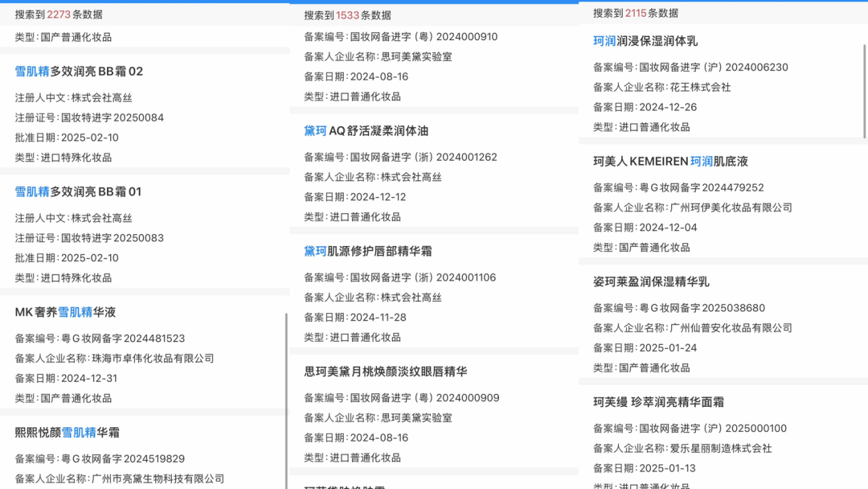Viewport: 868px width, 489px height.
Task: Select filing number 粤G妆网备字2024481523
Action: (123, 339)
